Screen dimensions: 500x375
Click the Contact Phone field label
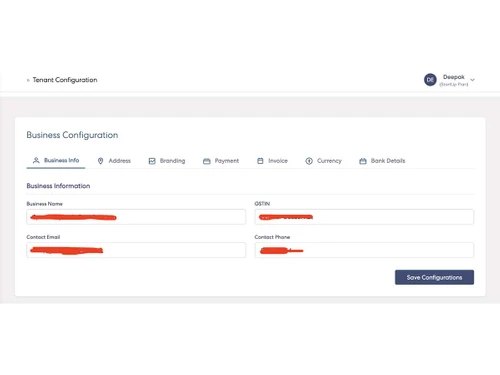pyautogui.click(x=272, y=237)
